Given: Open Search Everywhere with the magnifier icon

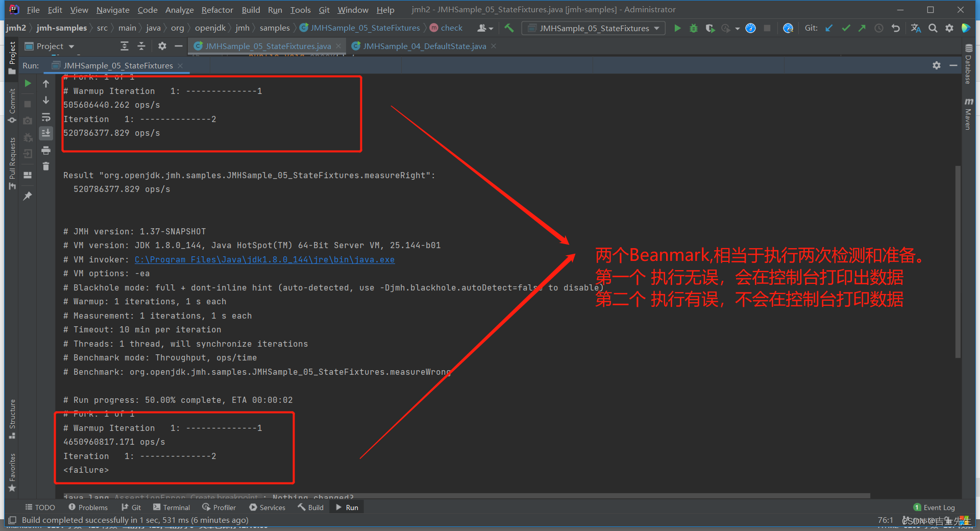Looking at the screenshot, I should (x=933, y=28).
